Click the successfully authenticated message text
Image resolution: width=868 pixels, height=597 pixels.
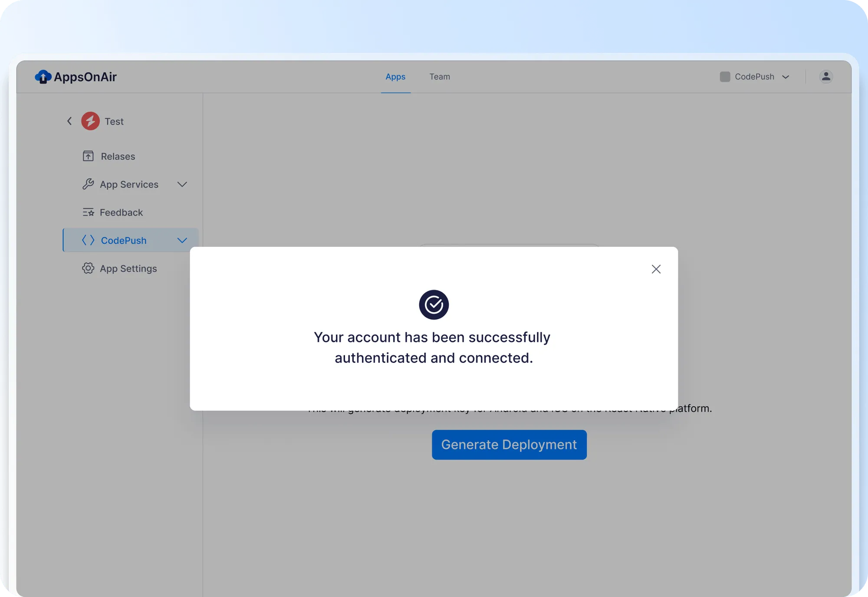pos(432,347)
